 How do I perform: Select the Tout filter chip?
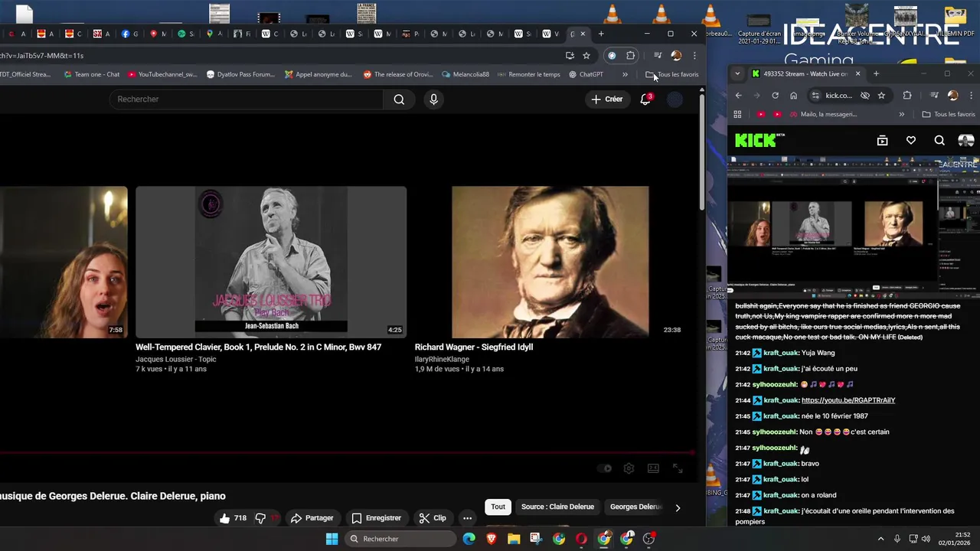pyautogui.click(x=498, y=507)
